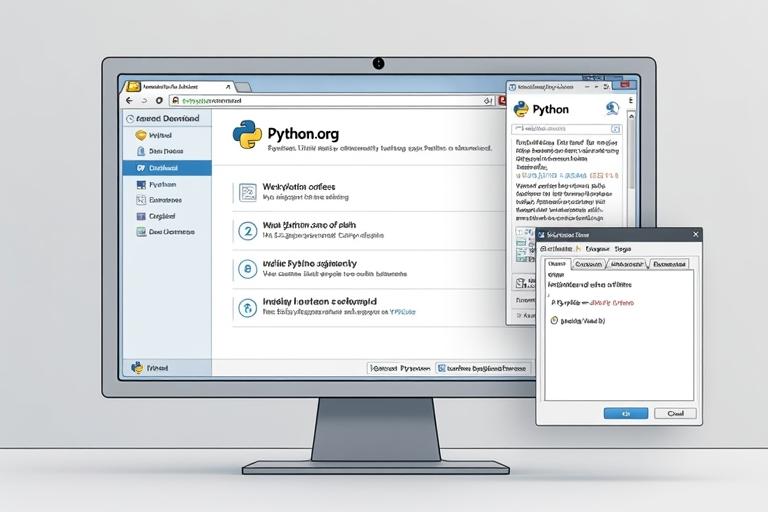The height and width of the screenshot is (512, 768).
Task: Open the last list entry's circled icon
Action: pos(247,308)
